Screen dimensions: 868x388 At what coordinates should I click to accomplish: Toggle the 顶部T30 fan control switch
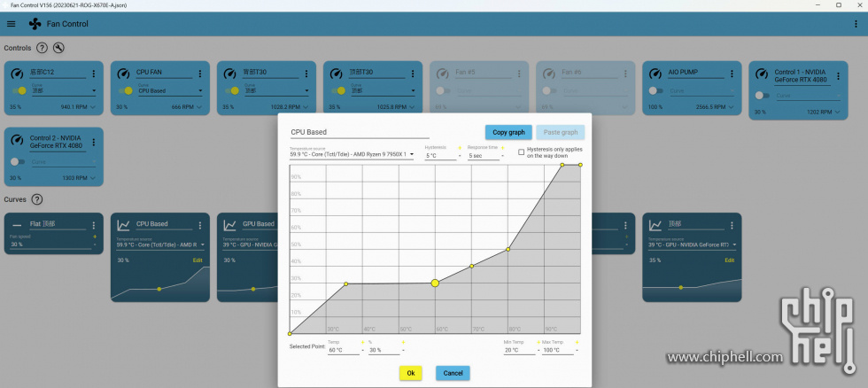click(337, 90)
